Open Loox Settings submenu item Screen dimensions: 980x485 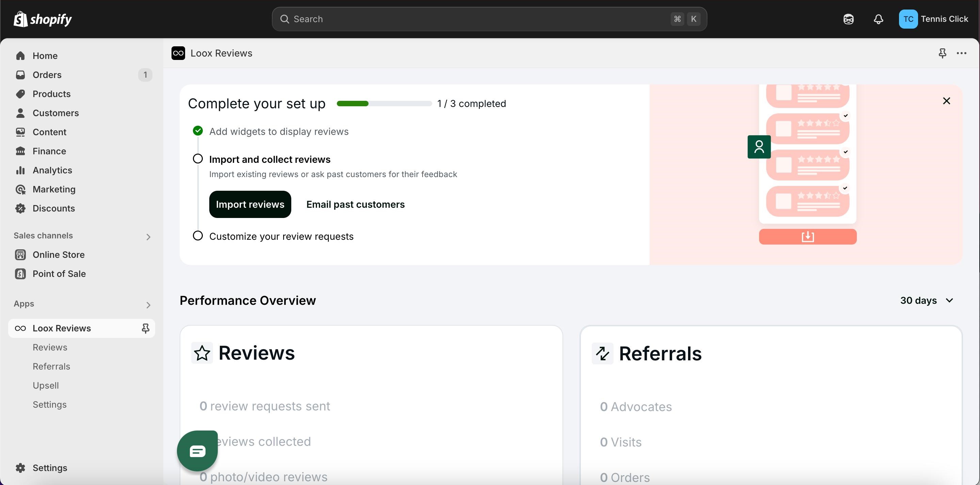[49, 404]
